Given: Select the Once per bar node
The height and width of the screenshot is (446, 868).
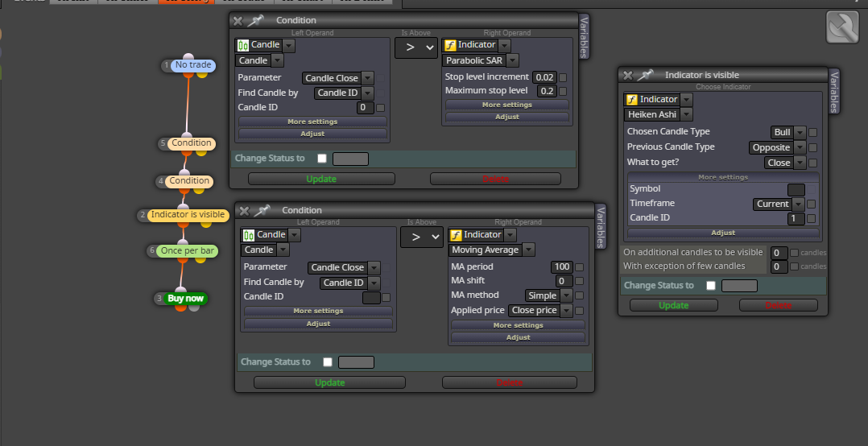Looking at the screenshot, I should (x=187, y=250).
